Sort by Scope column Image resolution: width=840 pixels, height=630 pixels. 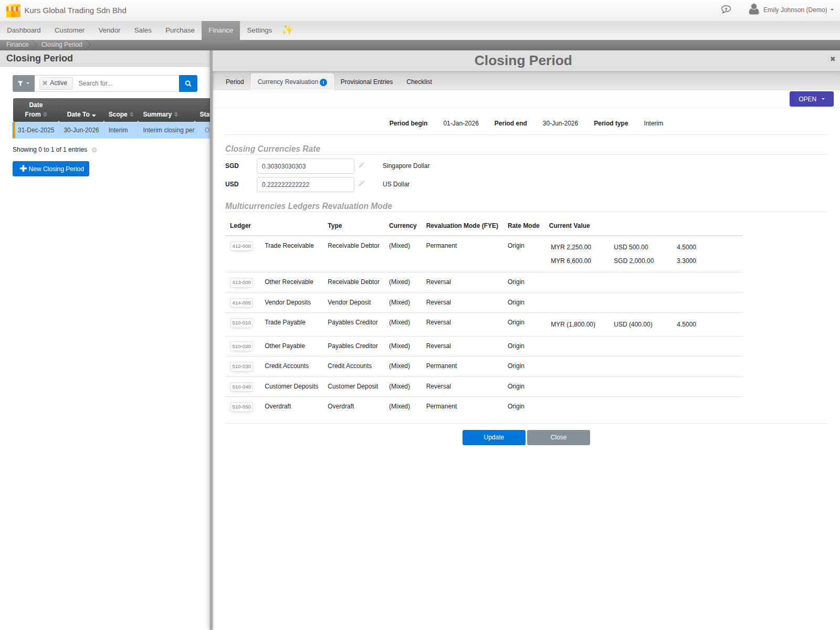click(x=121, y=114)
